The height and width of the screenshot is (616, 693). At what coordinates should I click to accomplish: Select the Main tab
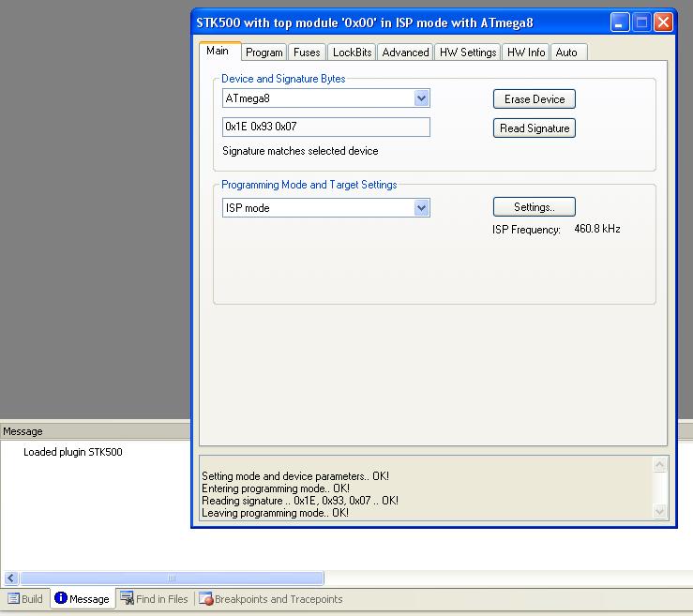(219, 51)
